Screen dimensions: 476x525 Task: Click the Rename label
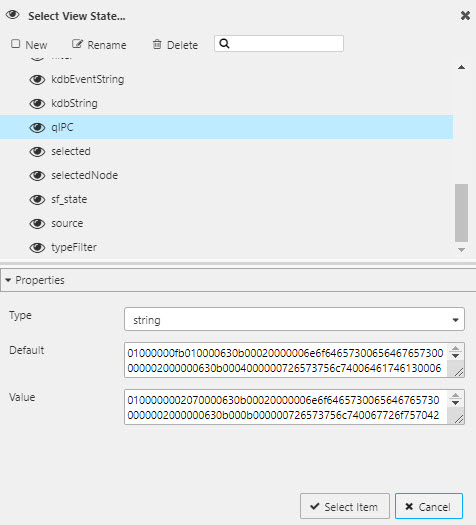[107, 45]
